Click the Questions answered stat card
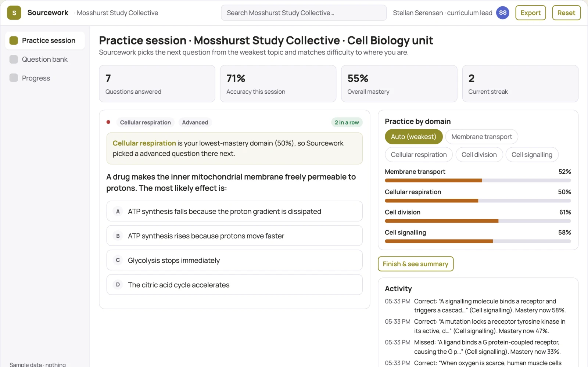This screenshot has height=367, width=588. tap(157, 84)
